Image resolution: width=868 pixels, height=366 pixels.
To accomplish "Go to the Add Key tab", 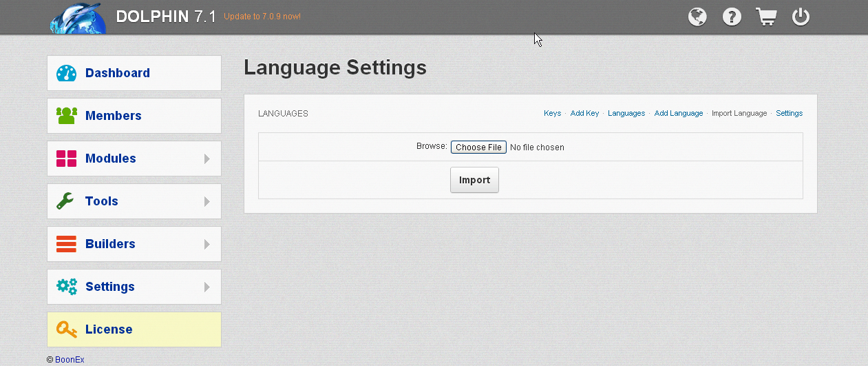I will coord(584,113).
